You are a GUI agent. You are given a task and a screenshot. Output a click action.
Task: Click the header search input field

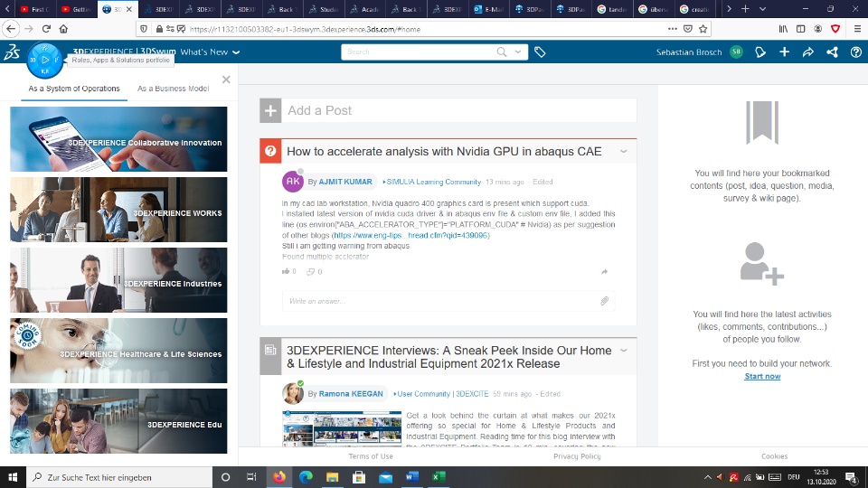419,52
